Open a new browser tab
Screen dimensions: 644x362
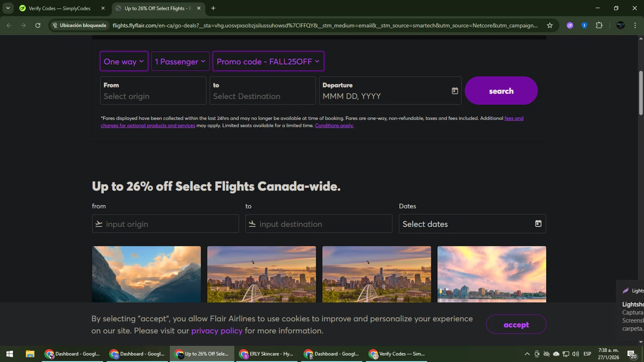coord(213,8)
